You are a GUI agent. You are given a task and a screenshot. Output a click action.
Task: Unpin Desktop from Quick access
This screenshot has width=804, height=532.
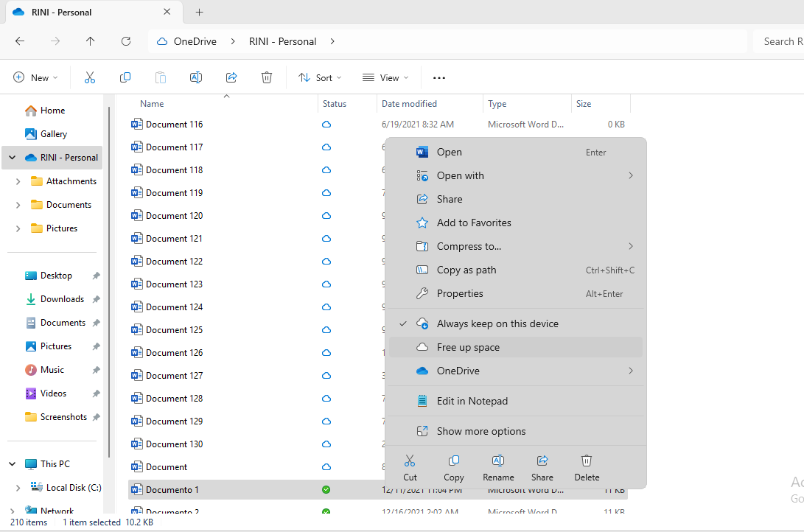tap(96, 276)
